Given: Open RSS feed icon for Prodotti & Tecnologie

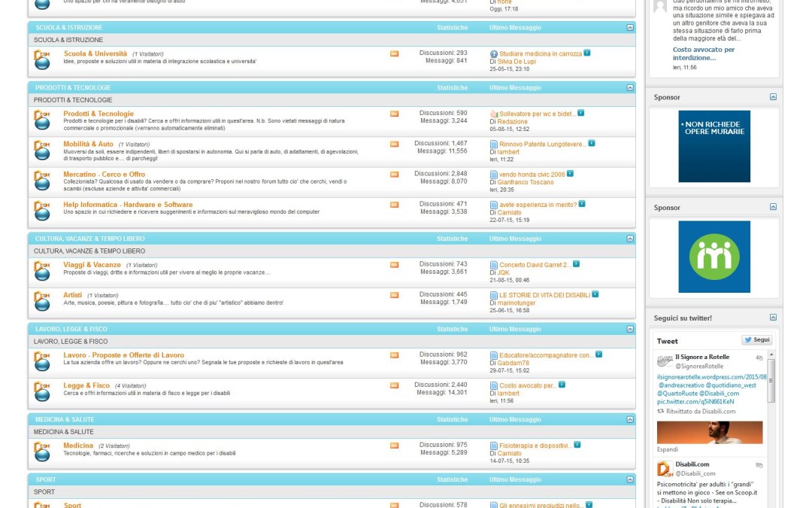Looking at the screenshot, I should (x=394, y=114).
